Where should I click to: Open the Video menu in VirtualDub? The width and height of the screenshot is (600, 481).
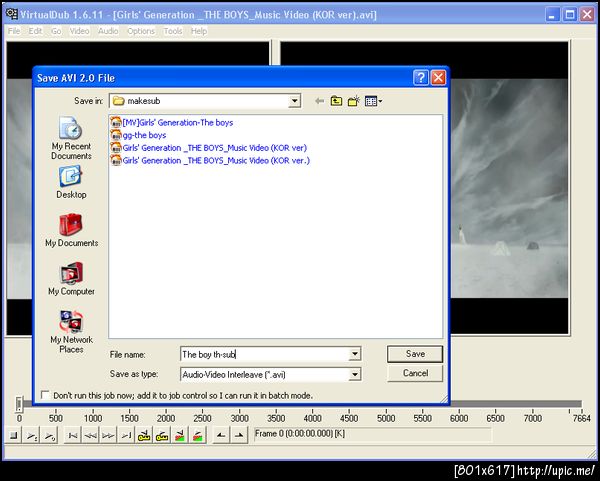79,31
